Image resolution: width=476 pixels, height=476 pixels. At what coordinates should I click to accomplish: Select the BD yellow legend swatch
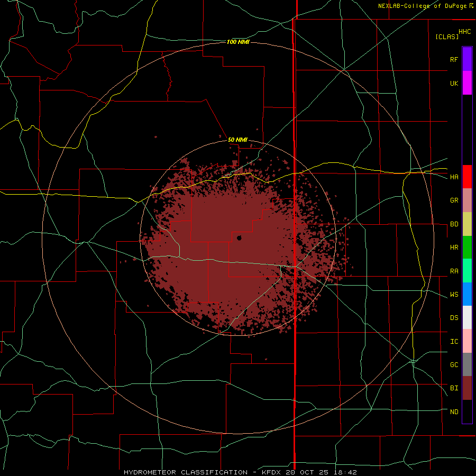click(467, 224)
